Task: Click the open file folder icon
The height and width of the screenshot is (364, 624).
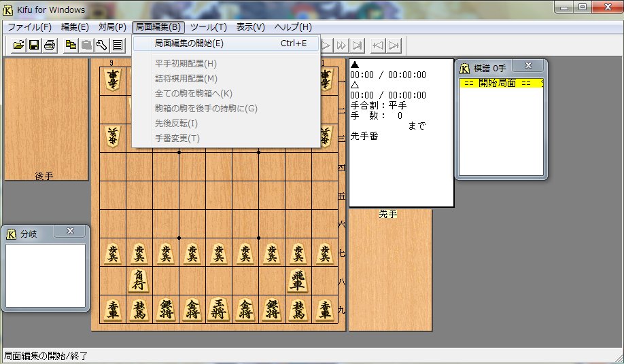Action: coord(19,45)
